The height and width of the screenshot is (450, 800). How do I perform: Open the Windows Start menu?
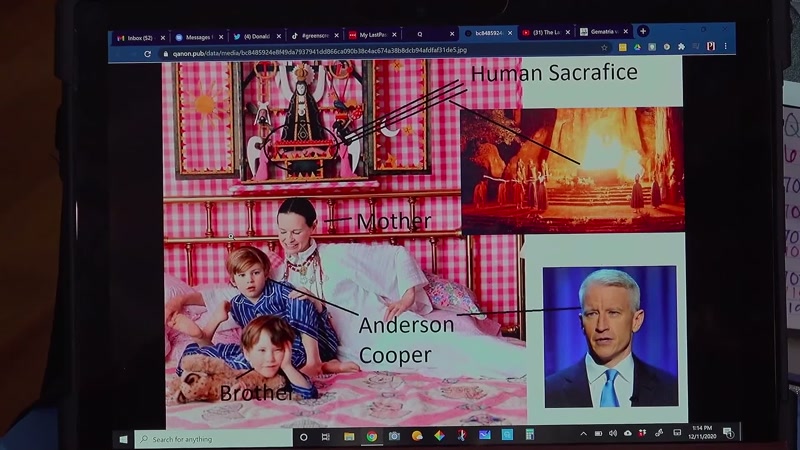click(x=123, y=439)
